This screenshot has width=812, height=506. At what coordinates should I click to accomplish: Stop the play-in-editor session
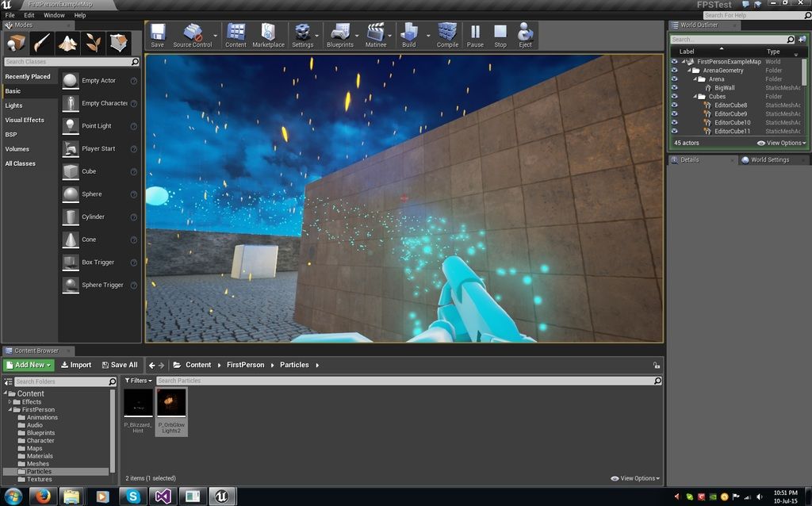tap(500, 35)
